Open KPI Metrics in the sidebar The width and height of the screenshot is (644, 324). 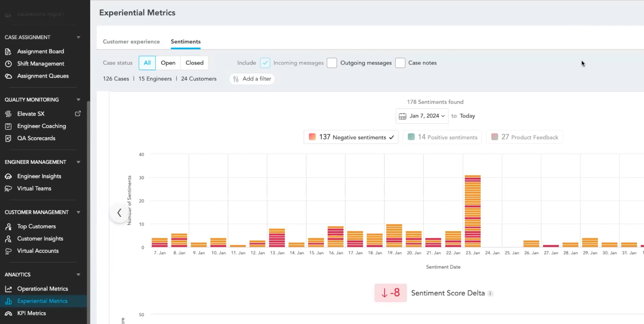click(31, 313)
